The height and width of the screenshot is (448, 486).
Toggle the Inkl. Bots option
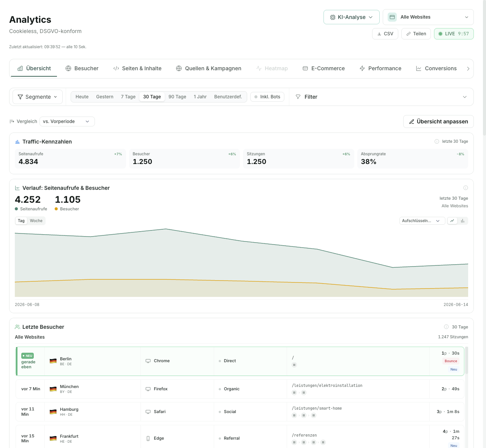click(x=267, y=97)
